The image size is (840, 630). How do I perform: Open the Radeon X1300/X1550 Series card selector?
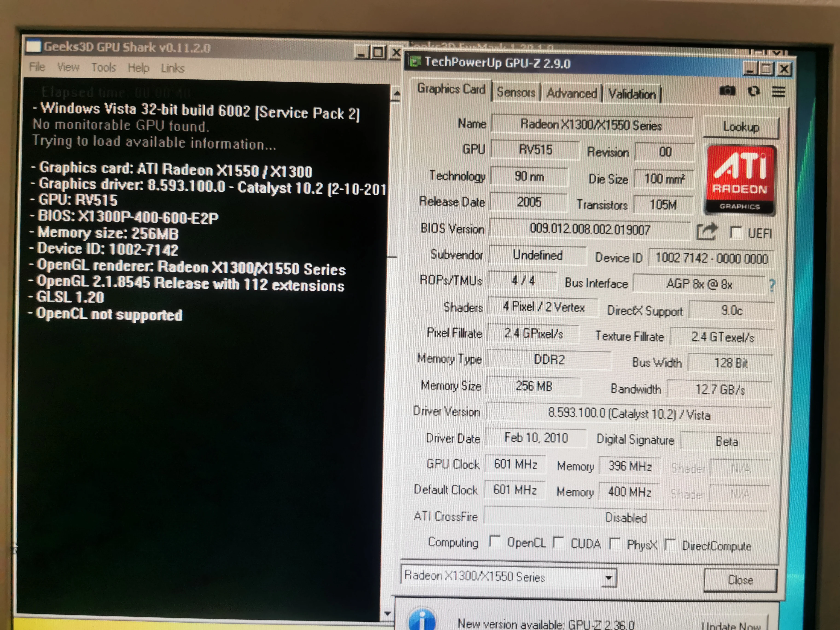tap(608, 577)
